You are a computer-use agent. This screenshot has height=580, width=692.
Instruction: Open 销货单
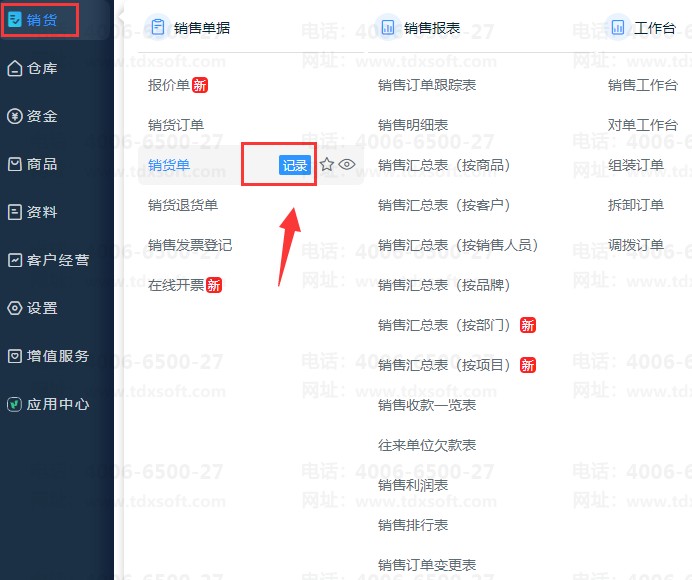(169, 165)
